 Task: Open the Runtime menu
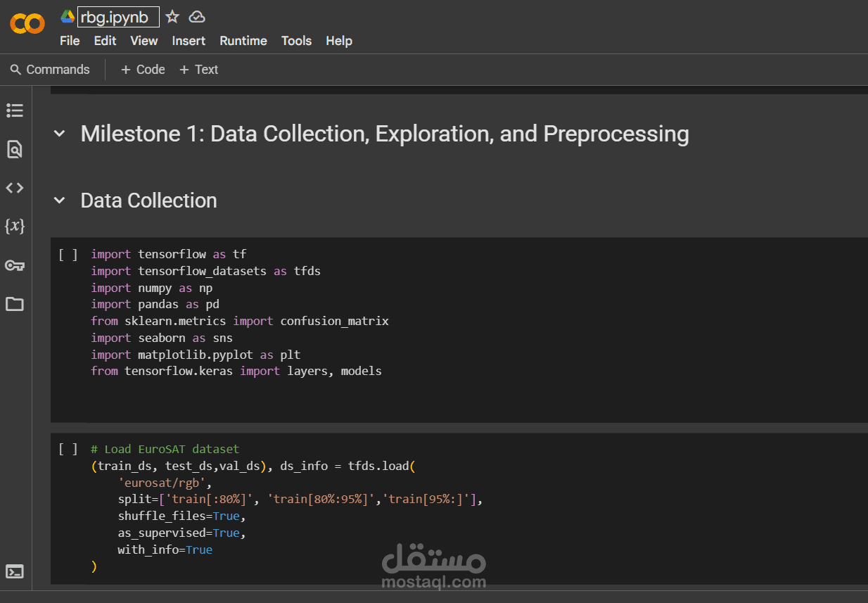(243, 41)
